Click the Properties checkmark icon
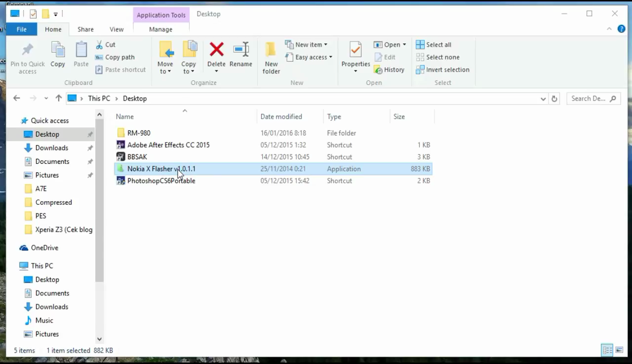Screen dimensions: 632x364 tap(355, 50)
